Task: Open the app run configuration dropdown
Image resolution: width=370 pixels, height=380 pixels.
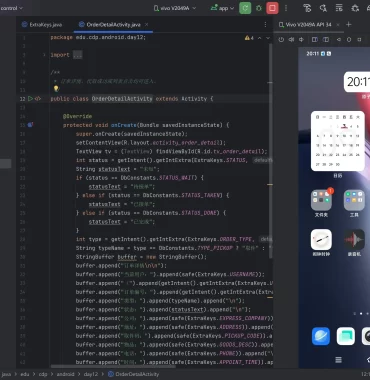Action: pos(222,8)
